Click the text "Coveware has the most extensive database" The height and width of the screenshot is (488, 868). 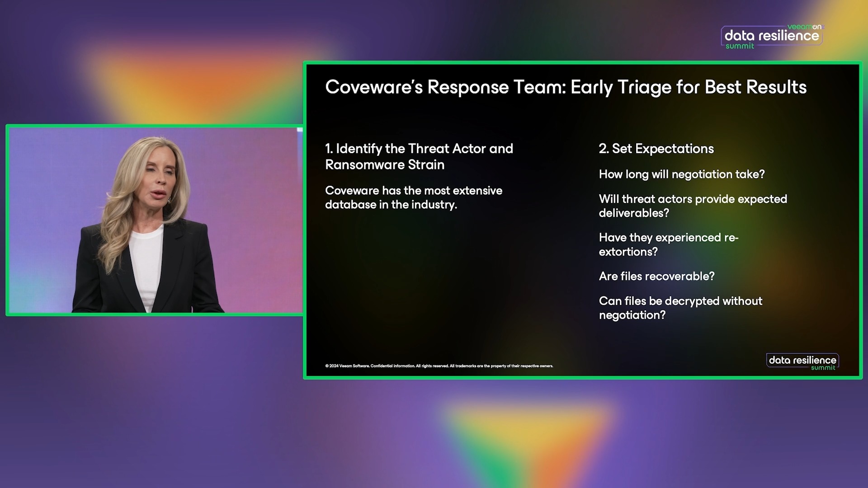[414, 197]
